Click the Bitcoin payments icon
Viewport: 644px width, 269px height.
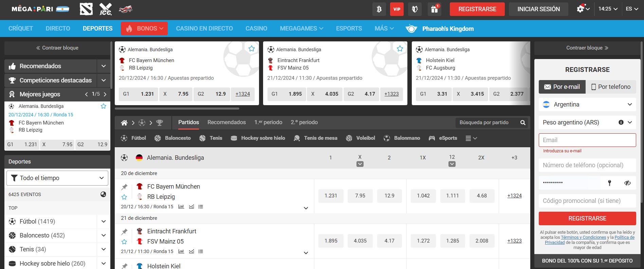379,9
